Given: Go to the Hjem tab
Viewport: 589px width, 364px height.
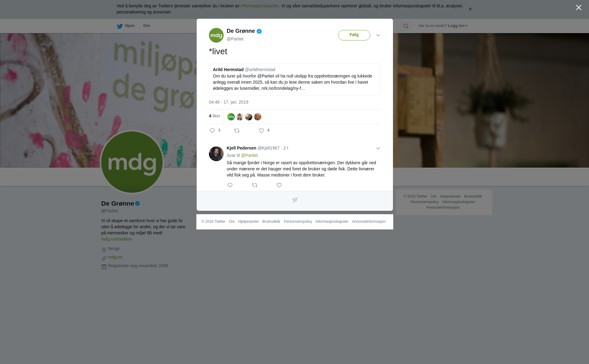Looking at the screenshot, I should pyautogui.click(x=126, y=26).
